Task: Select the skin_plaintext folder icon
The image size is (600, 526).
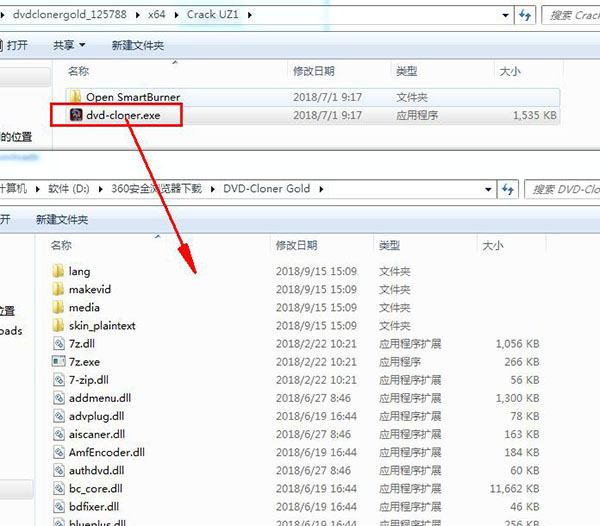Action: [x=58, y=325]
